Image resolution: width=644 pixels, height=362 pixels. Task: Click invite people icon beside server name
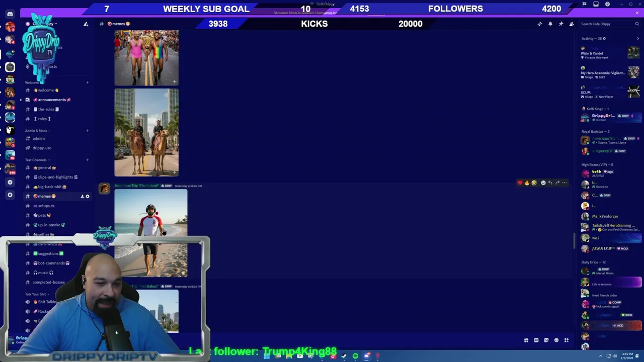(x=86, y=24)
